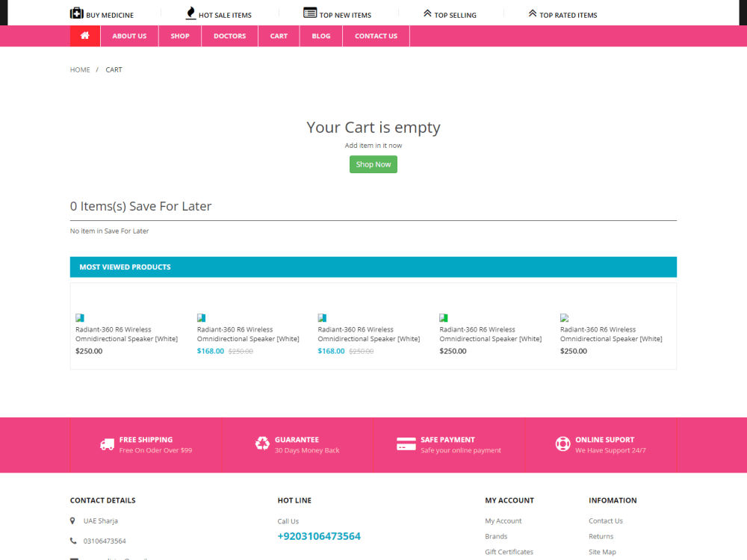Open the fourth Radiant-360 R6 speaker title

tap(491, 335)
